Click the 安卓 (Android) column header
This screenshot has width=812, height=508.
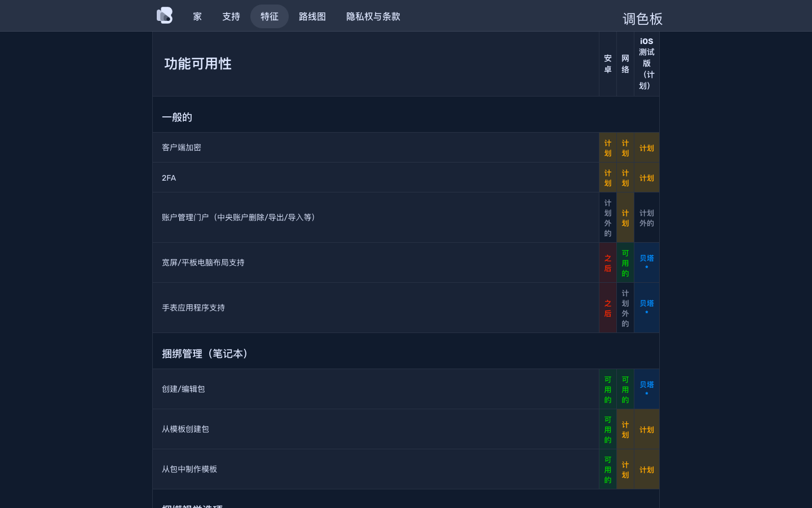tap(608, 64)
